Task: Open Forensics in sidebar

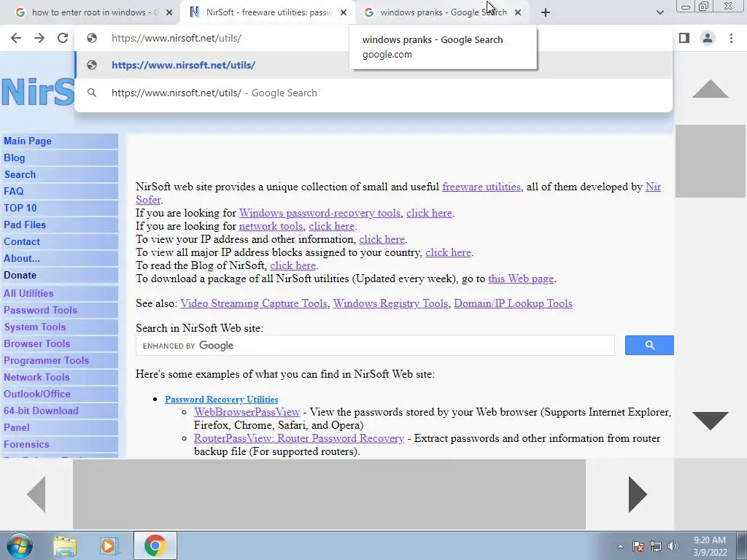Action: pos(27,444)
